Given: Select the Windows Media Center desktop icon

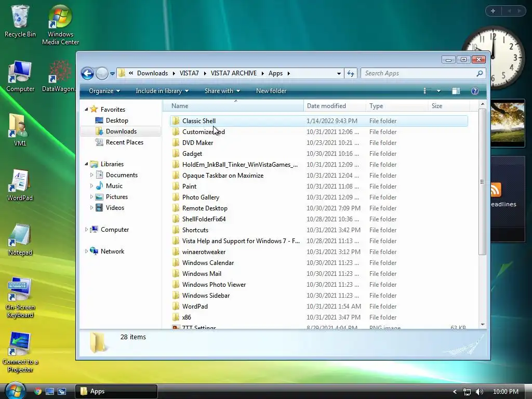Looking at the screenshot, I should pos(60,25).
